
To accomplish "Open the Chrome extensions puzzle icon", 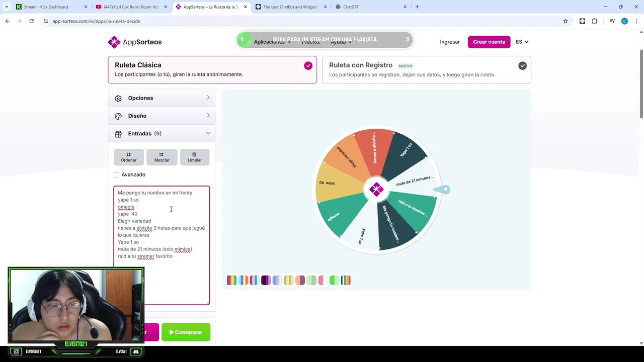I will (x=595, y=21).
